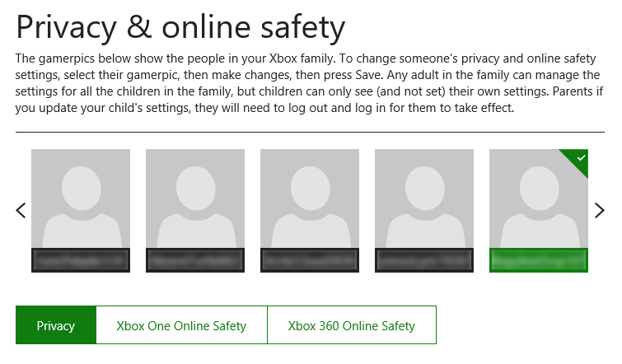622x364 pixels.
Task: Click the blurred name under first gamerpic
Action: (81, 260)
